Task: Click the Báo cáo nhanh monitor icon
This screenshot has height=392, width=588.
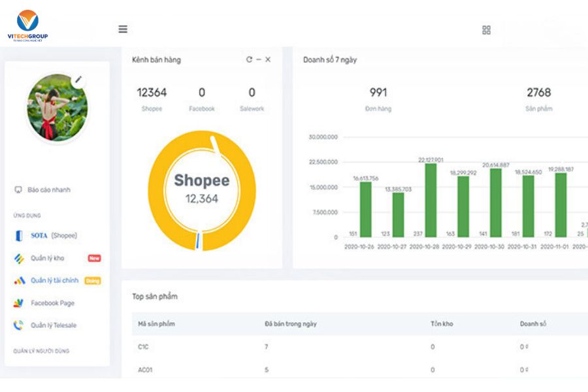Action: (18, 190)
